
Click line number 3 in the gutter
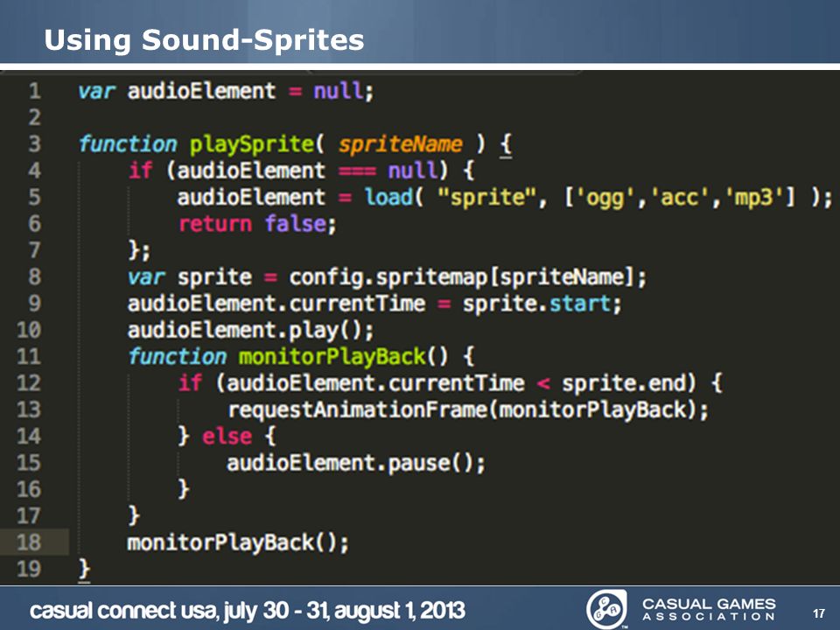[x=34, y=143]
